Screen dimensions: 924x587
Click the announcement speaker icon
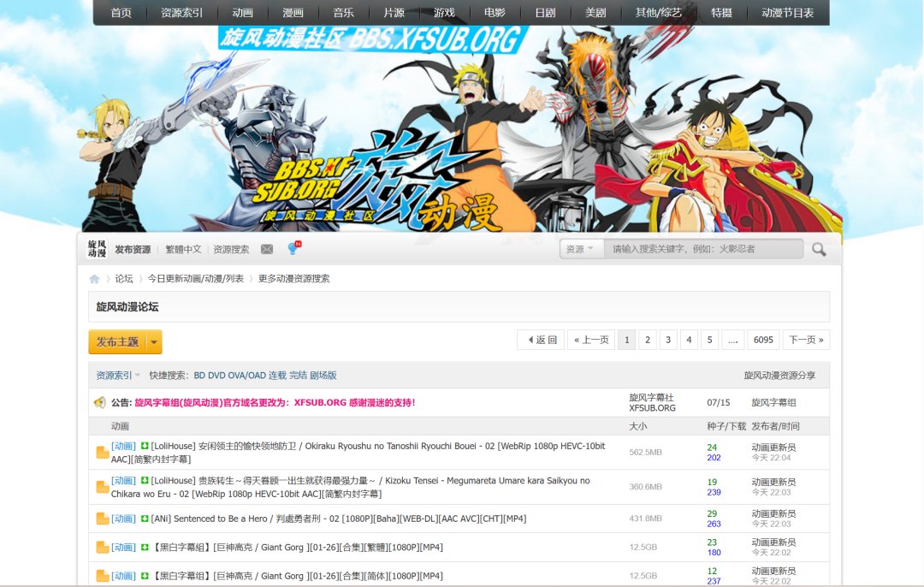[x=99, y=402]
